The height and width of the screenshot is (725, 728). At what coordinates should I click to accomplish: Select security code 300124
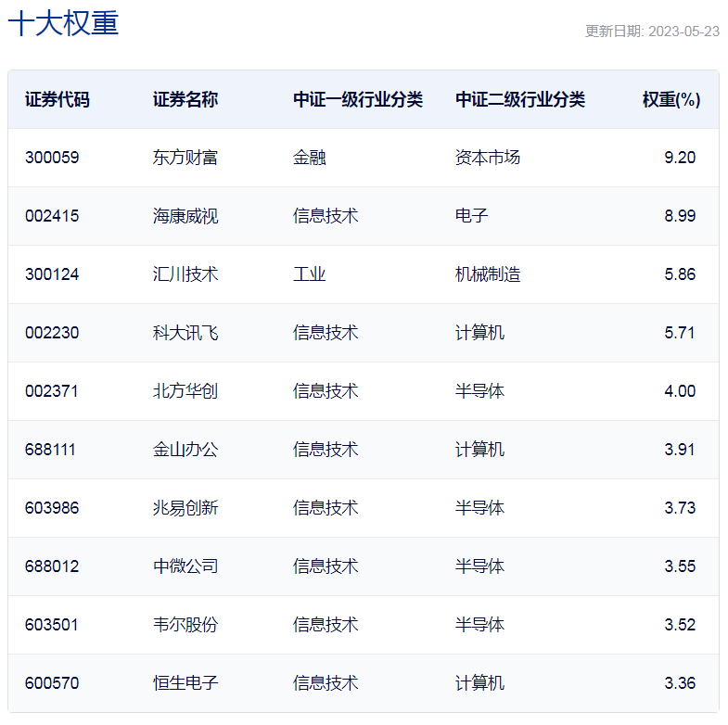point(52,274)
